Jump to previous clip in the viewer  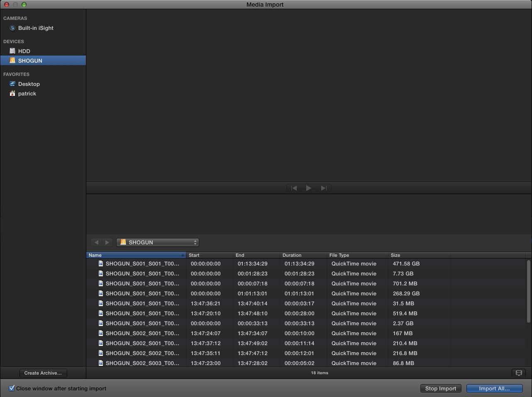click(294, 188)
